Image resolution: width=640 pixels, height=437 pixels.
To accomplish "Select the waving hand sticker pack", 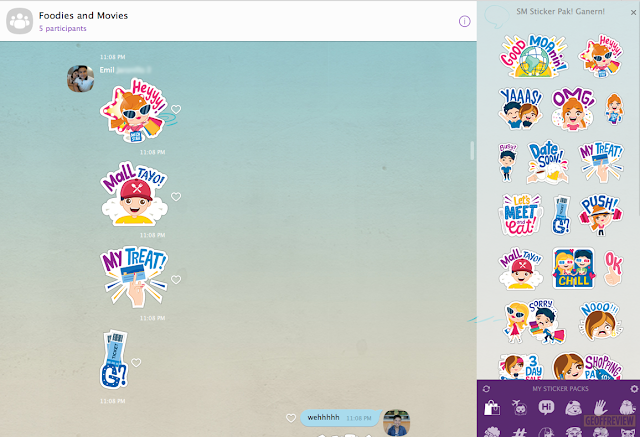I will click(600, 407).
